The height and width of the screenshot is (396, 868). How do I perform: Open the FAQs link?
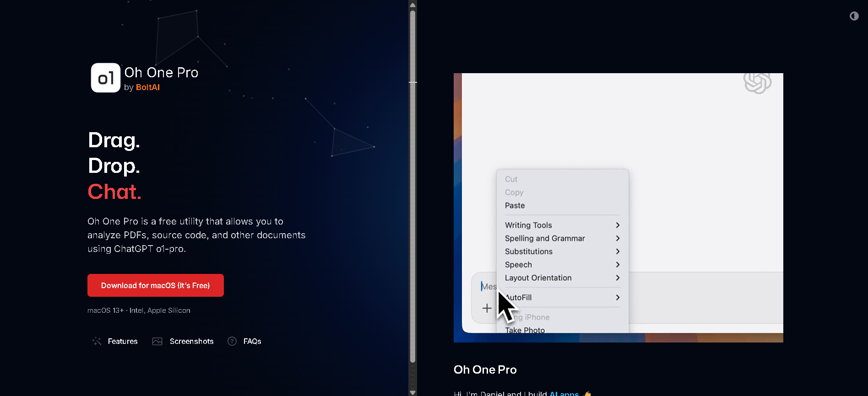252,341
